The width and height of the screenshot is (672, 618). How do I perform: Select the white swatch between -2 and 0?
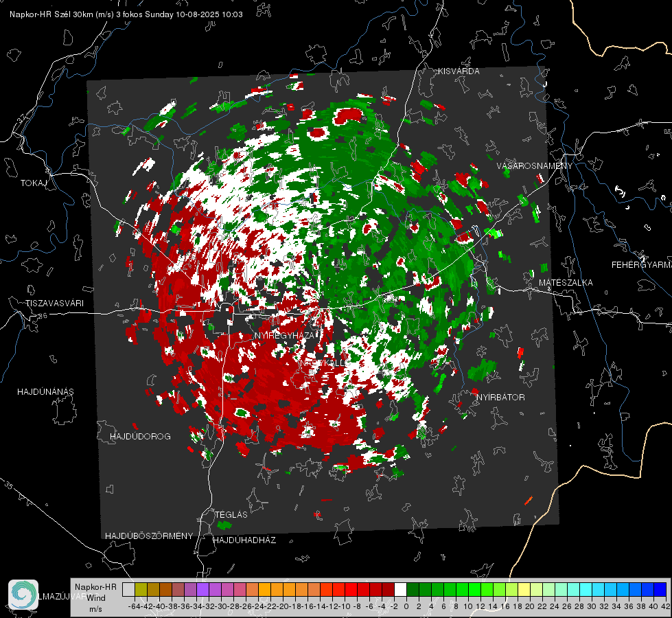point(400,590)
